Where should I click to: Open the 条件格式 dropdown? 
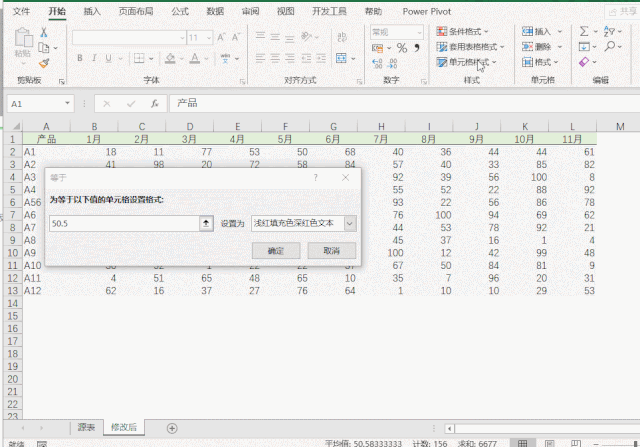[x=470, y=32]
